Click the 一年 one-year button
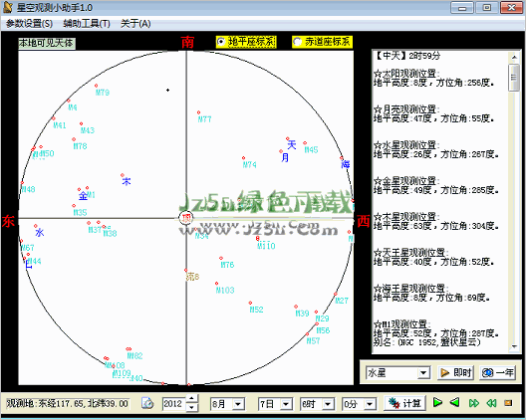The width and height of the screenshot is (526, 420). 498,373
